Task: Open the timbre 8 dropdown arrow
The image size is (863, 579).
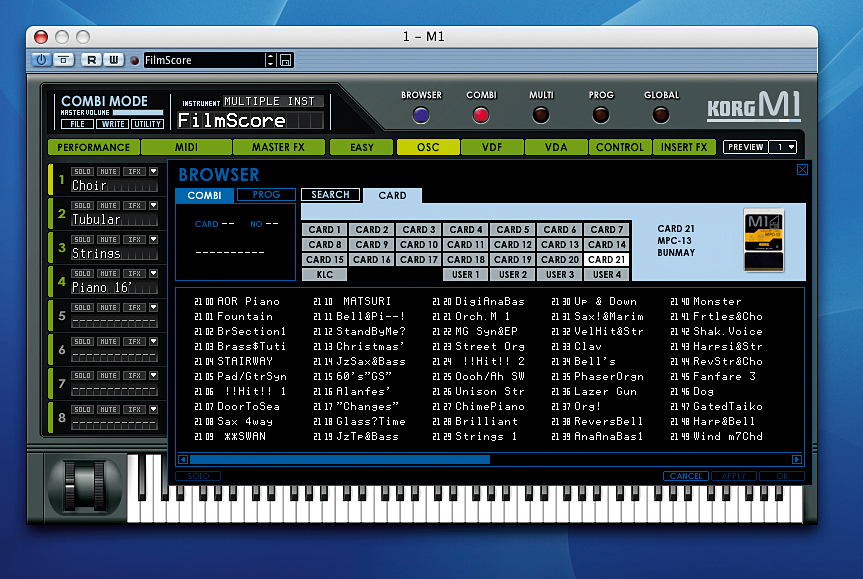Action: [154, 410]
